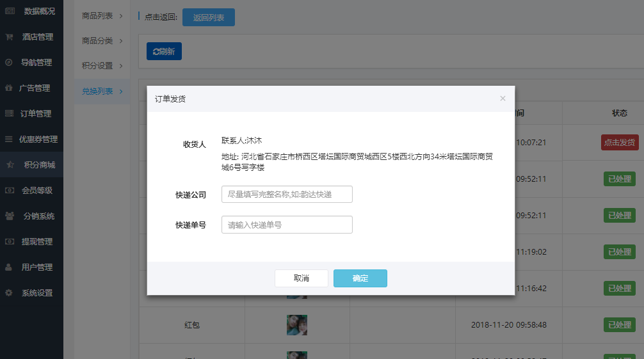Expand 商品列表 chevron arrow
The height and width of the screenshot is (359, 644).
coord(121,15)
